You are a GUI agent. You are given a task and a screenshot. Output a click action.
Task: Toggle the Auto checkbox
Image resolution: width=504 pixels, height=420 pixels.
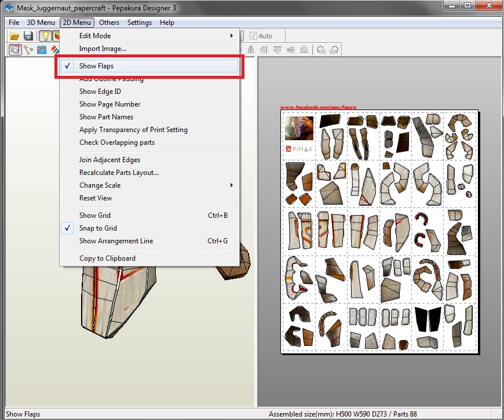click(253, 36)
